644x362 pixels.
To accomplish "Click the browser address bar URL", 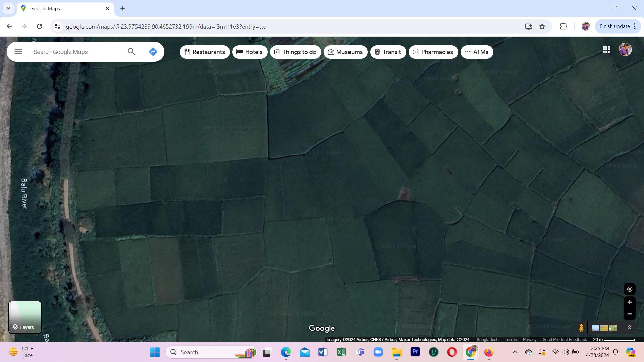I will (x=166, y=27).
